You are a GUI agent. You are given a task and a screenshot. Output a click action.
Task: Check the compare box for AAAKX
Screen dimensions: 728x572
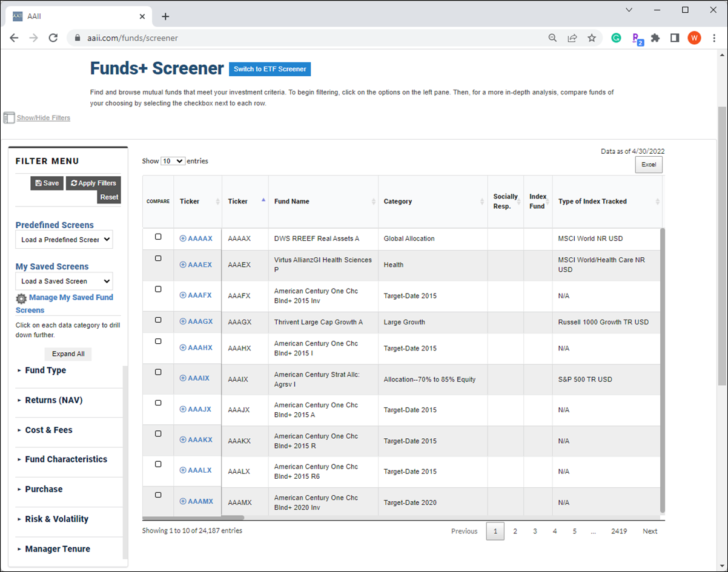(158, 433)
